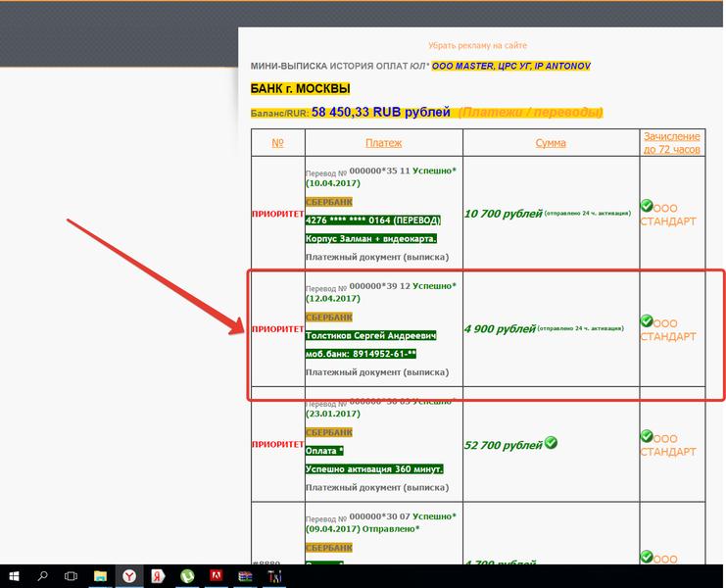Image resolution: width=726 pixels, height=588 pixels.
Task: Click the balance '58 450,33 RUB рублей'
Action: point(380,112)
